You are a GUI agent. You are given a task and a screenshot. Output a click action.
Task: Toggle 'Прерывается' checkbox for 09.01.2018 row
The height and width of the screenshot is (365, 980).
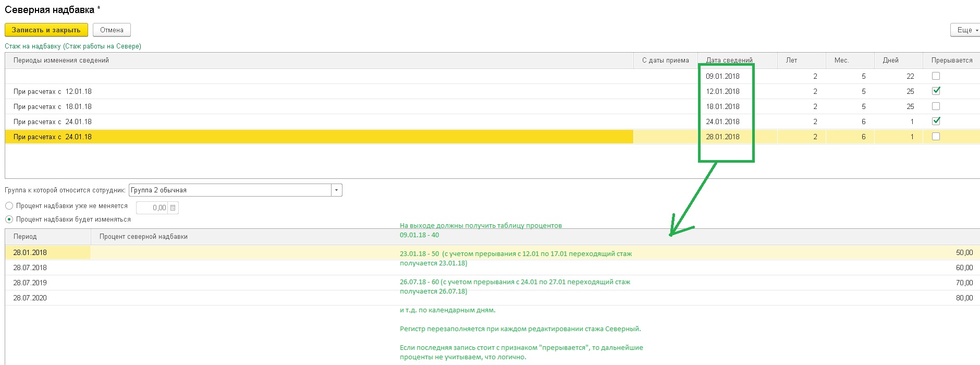tap(936, 76)
